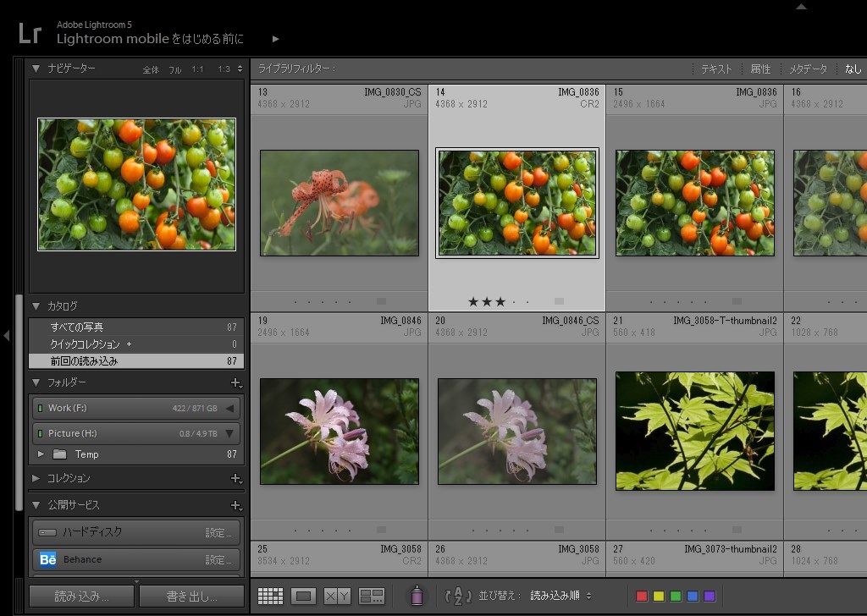Image resolution: width=867 pixels, height=616 pixels.
Task: Select All Photographs catalog entry
Action: coord(136,327)
